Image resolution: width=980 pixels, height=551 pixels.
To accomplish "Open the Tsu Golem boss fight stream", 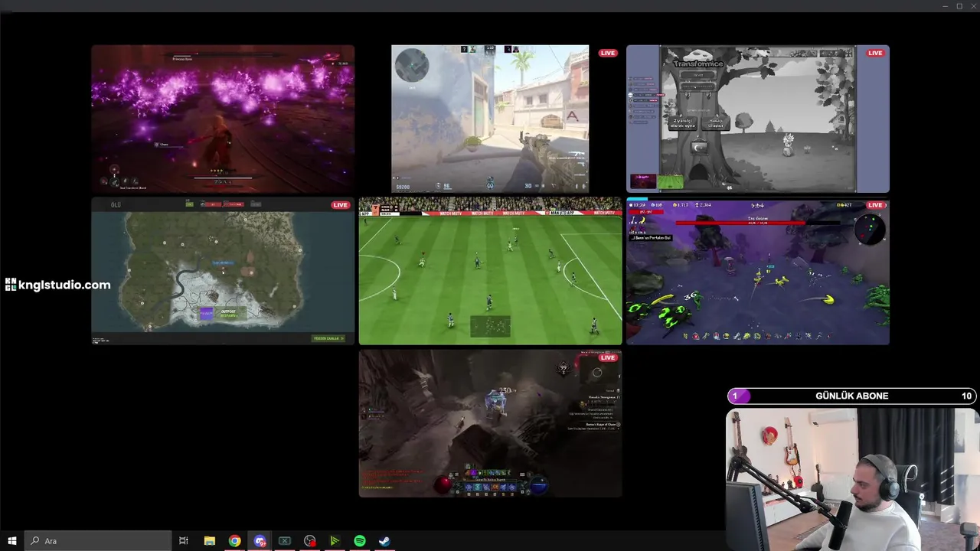I will [758, 271].
